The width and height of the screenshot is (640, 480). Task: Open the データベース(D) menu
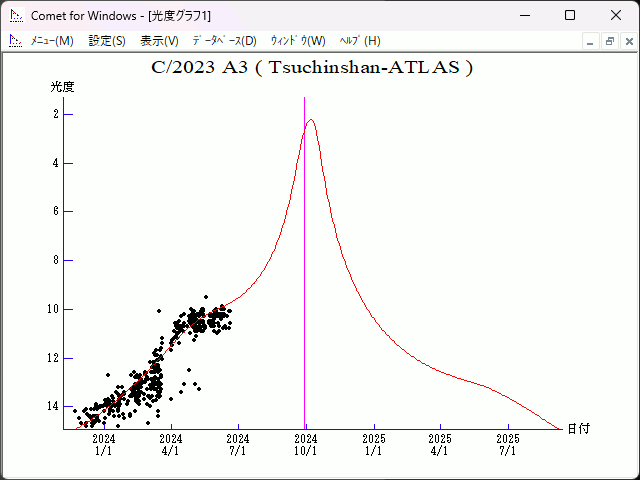point(224,41)
